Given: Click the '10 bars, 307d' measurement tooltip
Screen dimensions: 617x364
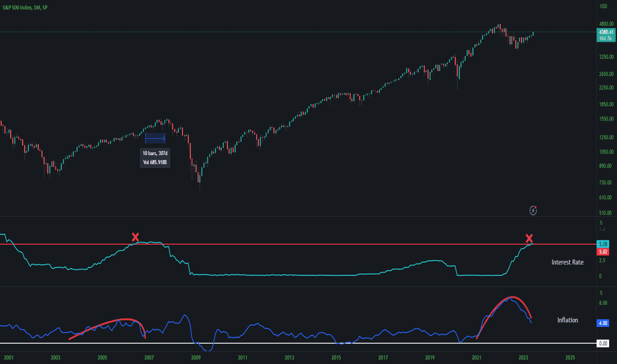Looking at the screenshot, I should click(x=155, y=153).
